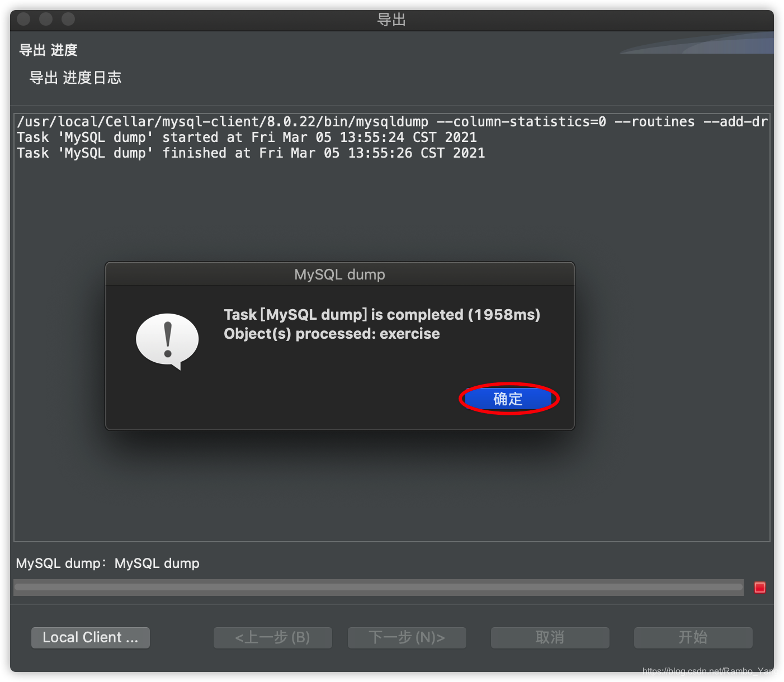Click the mysqldump command line in the log
Image resolution: width=784 pixels, height=682 pixels.
tap(391, 121)
